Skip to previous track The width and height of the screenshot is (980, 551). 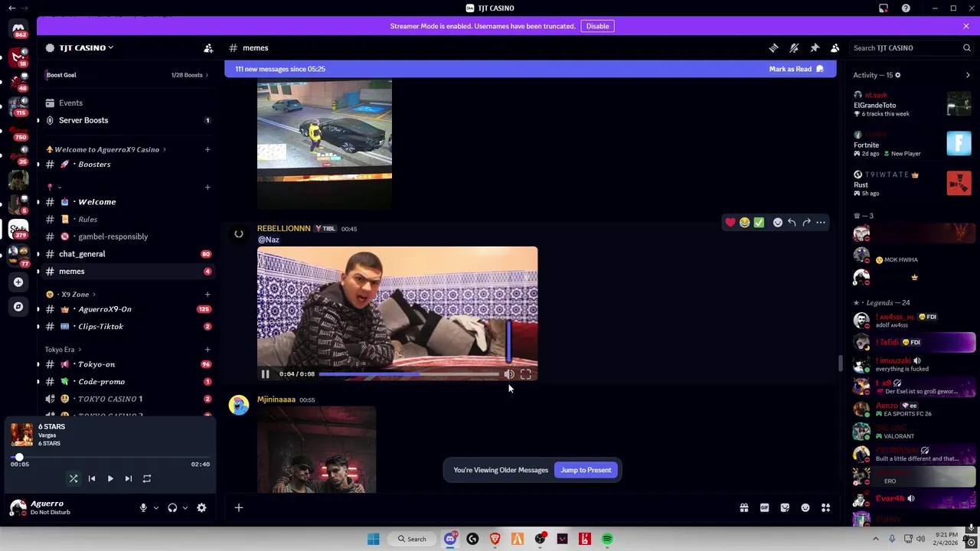point(92,478)
